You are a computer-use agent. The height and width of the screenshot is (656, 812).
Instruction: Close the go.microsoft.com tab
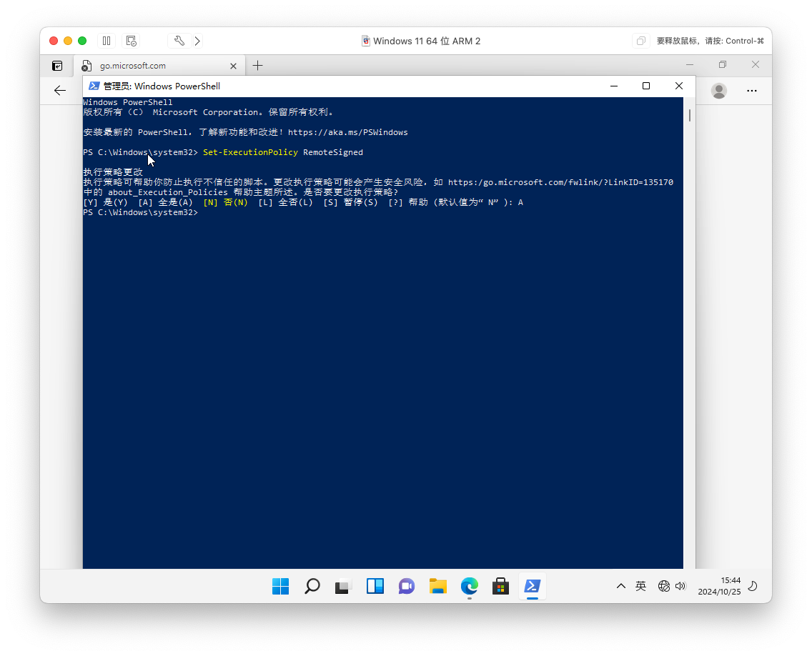(x=233, y=66)
